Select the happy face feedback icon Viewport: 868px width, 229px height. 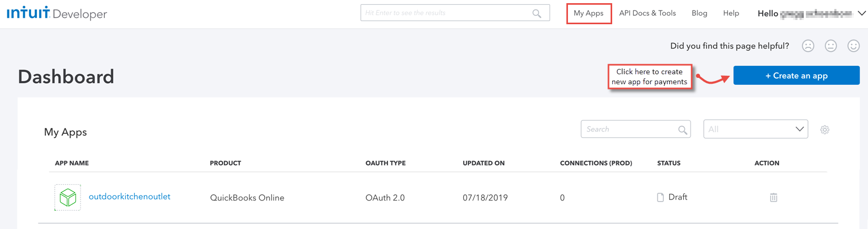click(x=853, y=46)
